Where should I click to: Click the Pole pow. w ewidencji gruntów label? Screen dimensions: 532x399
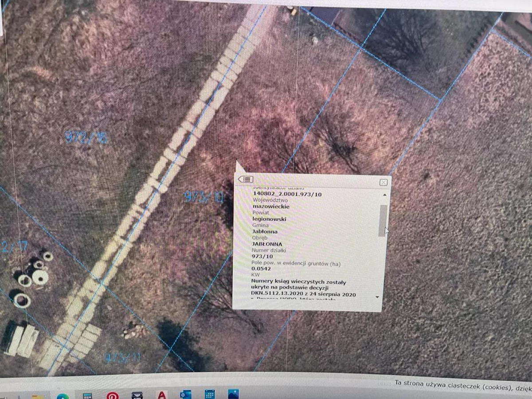click(x=296, y=263)
